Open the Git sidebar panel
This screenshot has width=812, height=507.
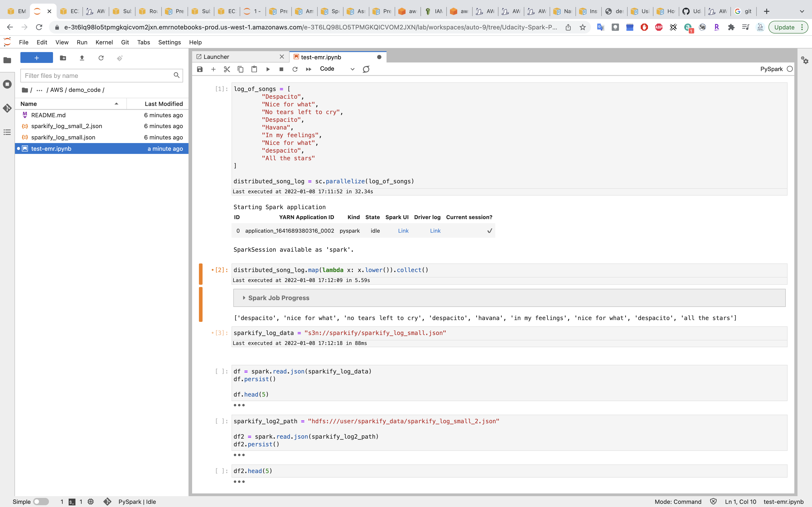7,108
